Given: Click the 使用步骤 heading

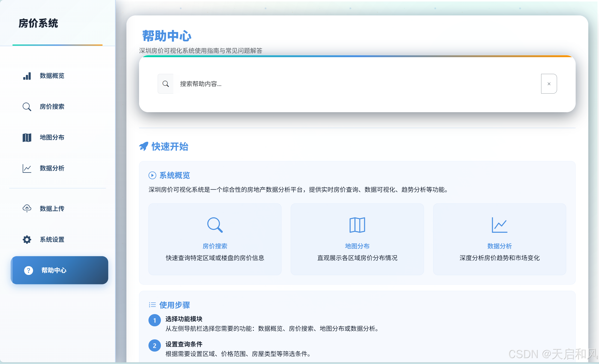Looking at the screenshot, I should click(175, 305).
